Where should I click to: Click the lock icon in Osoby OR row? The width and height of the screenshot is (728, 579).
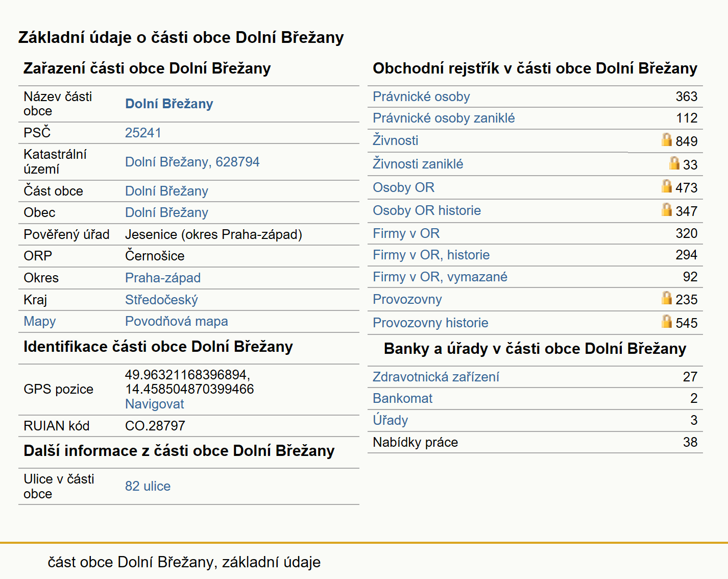666,186
